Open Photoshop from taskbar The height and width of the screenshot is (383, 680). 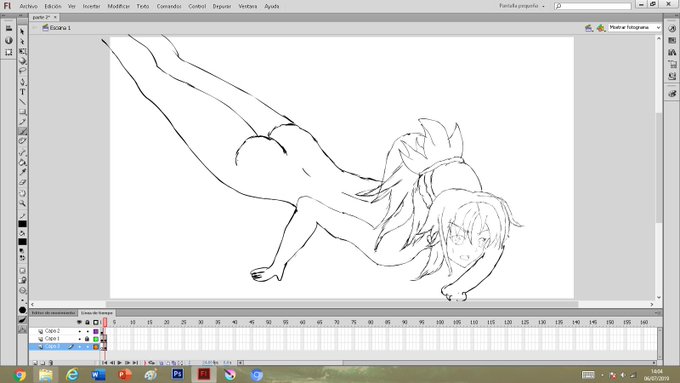click(x=177, y=374)
